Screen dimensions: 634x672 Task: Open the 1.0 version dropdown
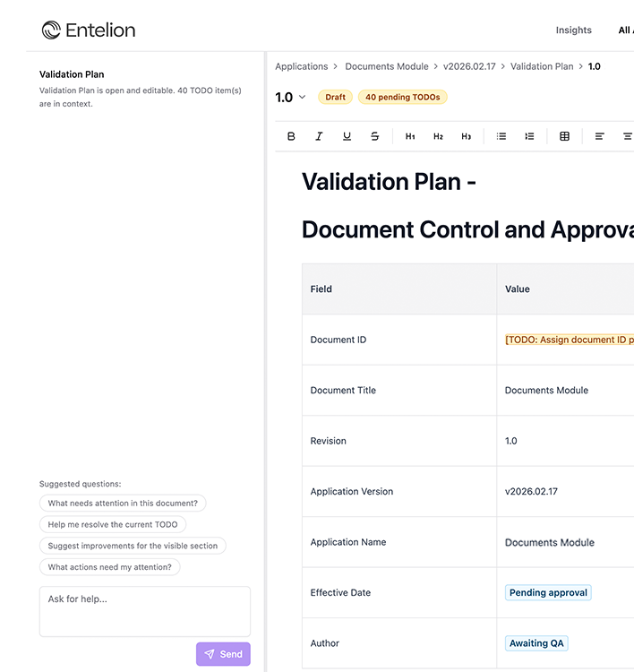click(290, 98)
